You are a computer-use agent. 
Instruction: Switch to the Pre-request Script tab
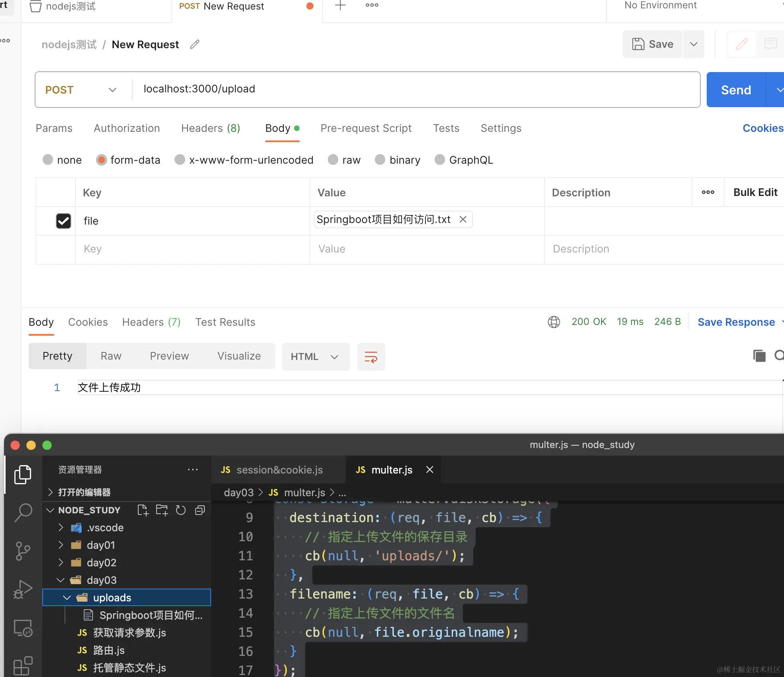pyautogui.click(x=366, y=128)
